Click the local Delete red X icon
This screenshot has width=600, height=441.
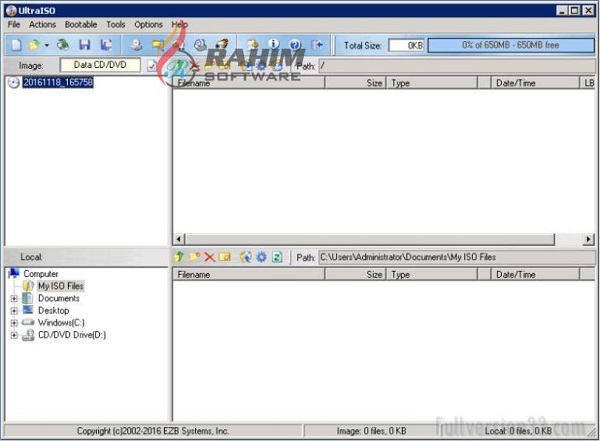point(209,257)
